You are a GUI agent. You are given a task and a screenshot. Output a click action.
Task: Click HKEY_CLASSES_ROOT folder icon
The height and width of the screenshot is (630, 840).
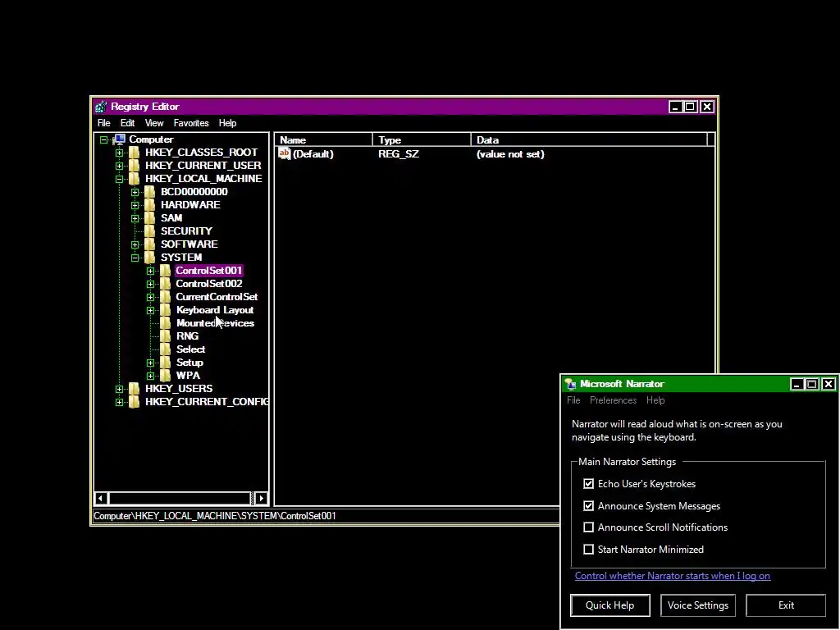135,153
